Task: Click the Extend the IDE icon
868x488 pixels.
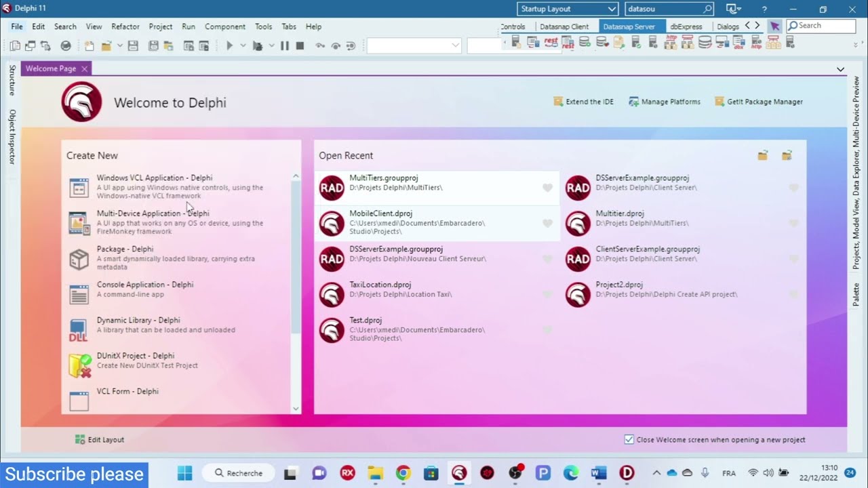Action: click(x=558, y=102)
